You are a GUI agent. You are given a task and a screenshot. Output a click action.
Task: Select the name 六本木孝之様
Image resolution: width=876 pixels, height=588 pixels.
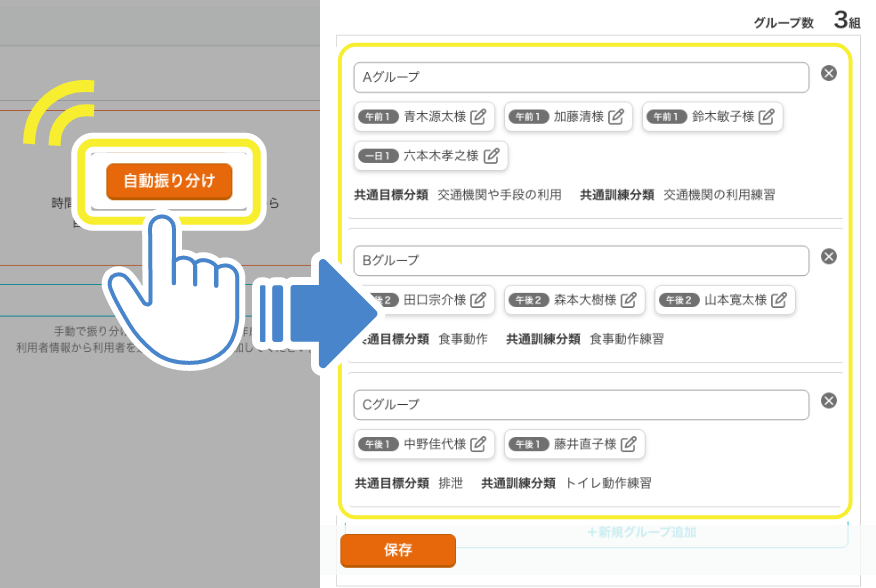coord(441,155)
